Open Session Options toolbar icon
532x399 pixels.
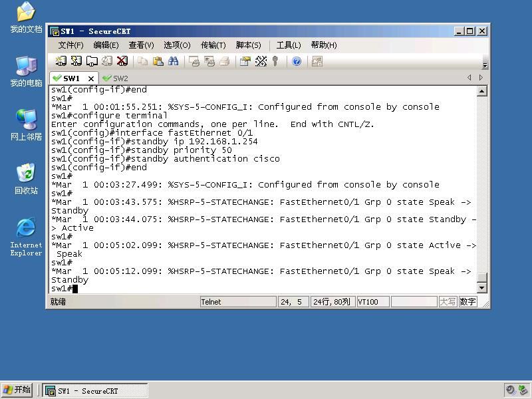tap(245, 61)
